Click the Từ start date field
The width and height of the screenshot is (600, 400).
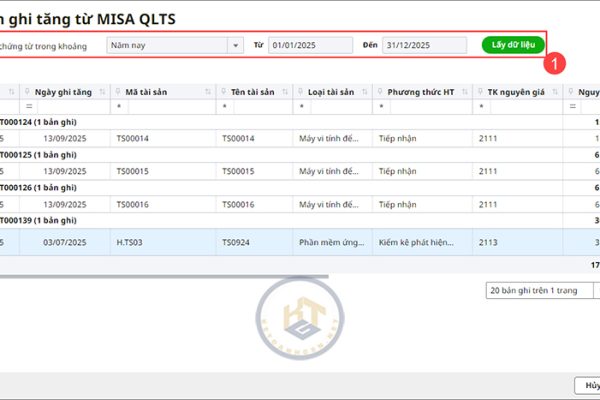310,45
